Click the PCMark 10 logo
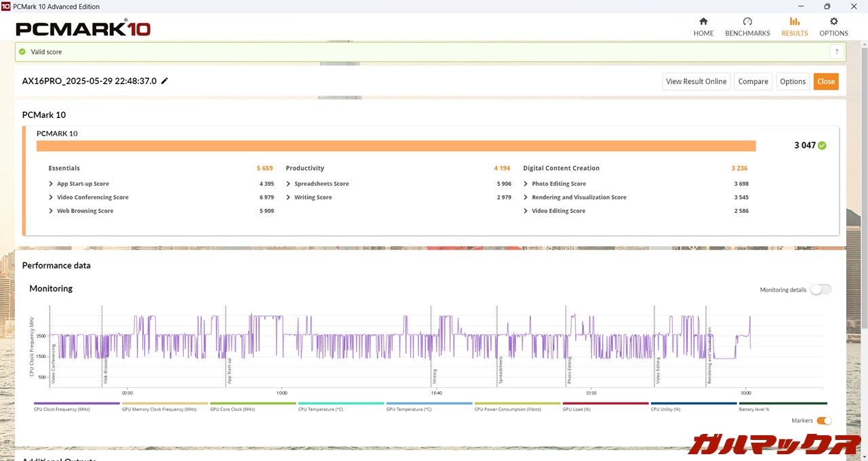The width and height of the screenshot is (868, 461). pyautogui.click(x=83, y=28)
